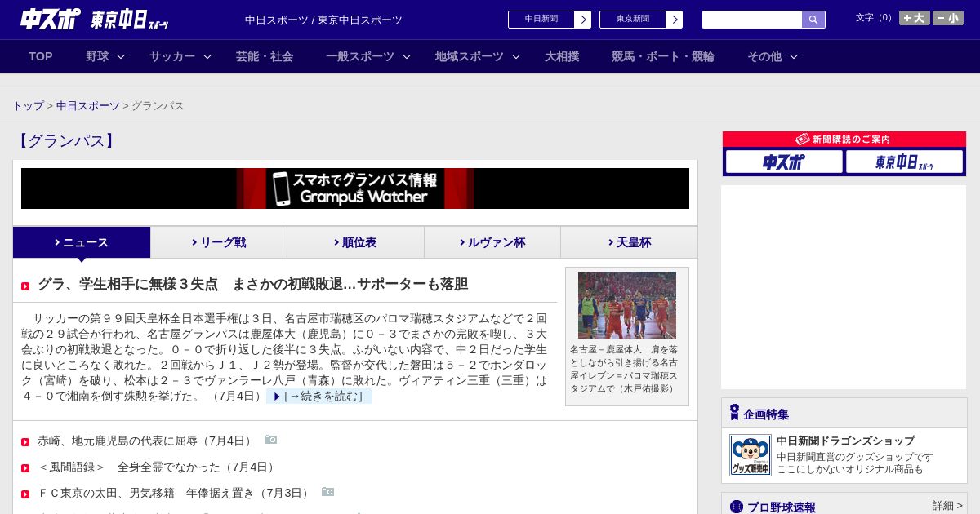The height and width of the screenshot is (514, 980).
Task: Expand the 一般スポーツ dropdown chevron
Action: 407,57
